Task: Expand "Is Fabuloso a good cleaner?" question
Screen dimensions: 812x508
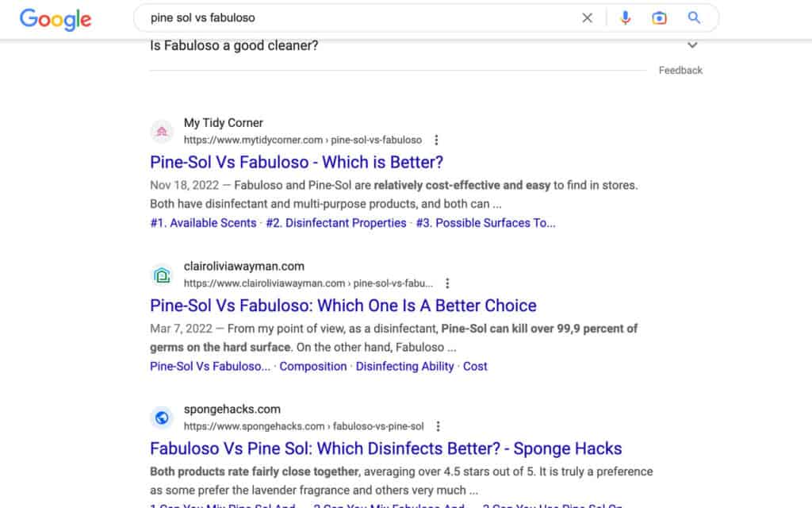Action: point(692,45)
